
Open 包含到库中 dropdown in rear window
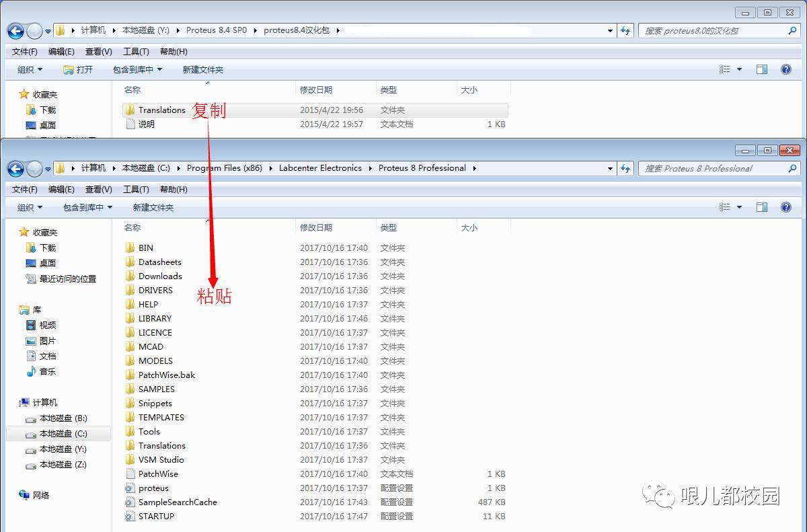138,69
